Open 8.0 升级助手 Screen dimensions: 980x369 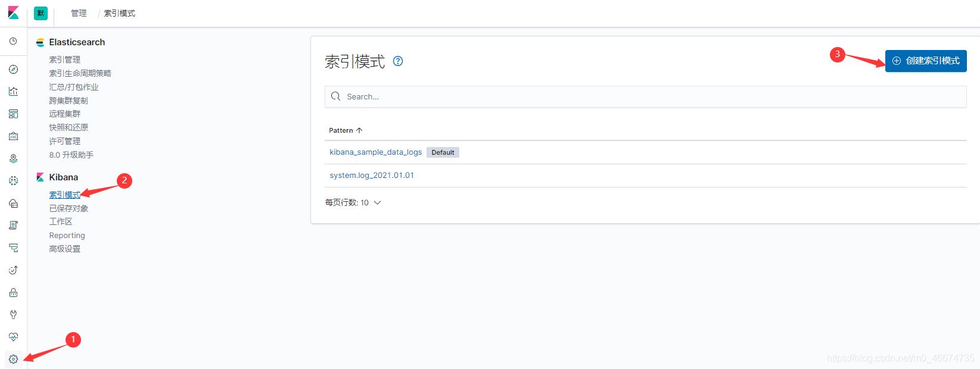[x=71, y=155]
